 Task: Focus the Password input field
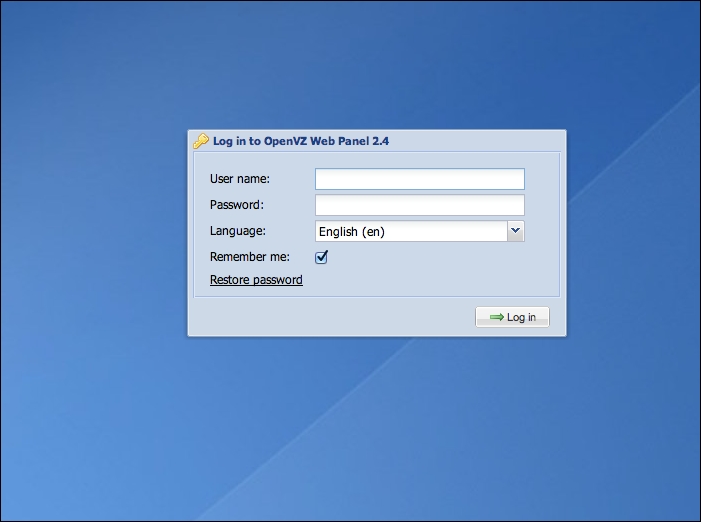click(x=420, y=205)
